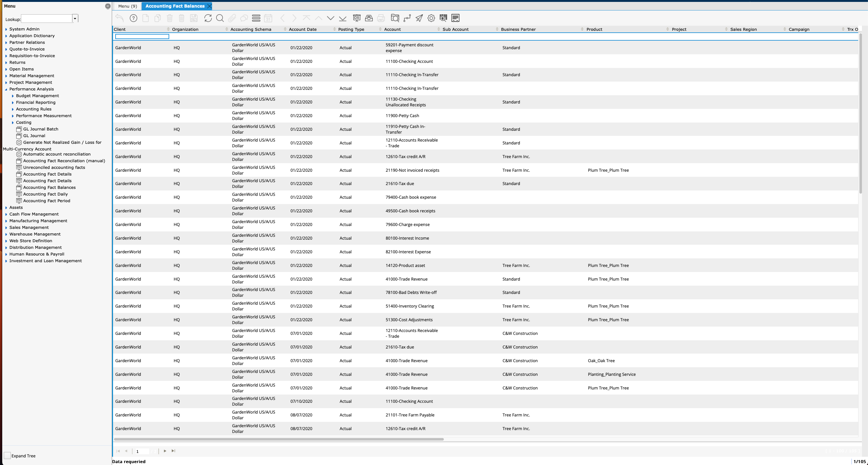Focus the Client filter input field
The image size is (868, 465).
tap(142, 37)
